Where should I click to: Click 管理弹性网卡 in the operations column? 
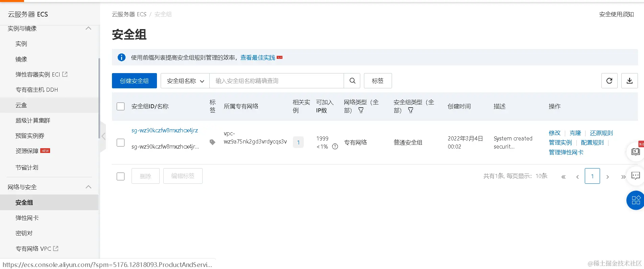[x=566, y=152]
